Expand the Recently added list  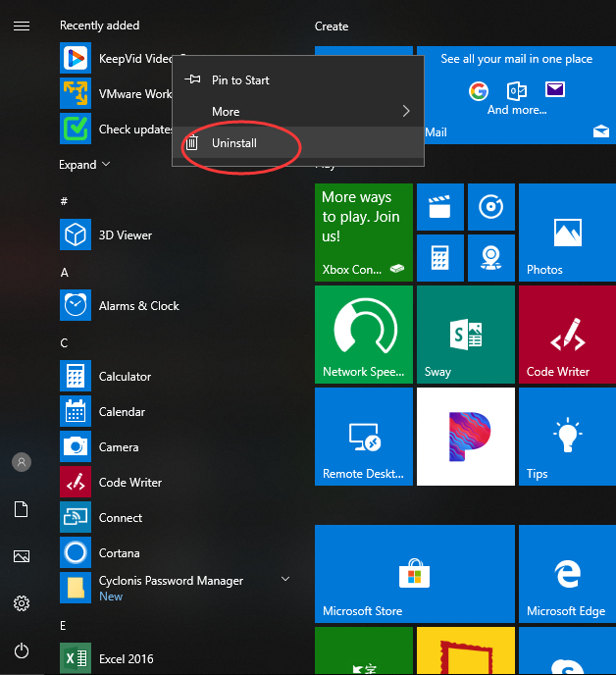coord(84,165)
